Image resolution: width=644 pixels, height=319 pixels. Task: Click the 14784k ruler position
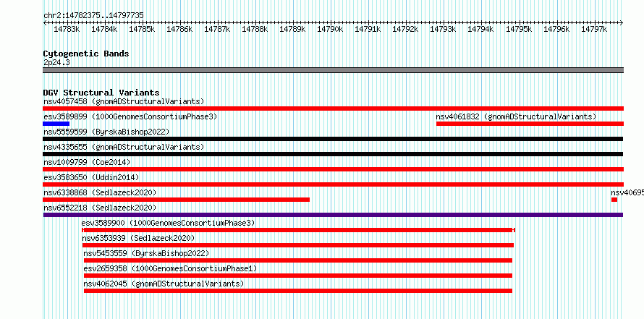point(104,29)
